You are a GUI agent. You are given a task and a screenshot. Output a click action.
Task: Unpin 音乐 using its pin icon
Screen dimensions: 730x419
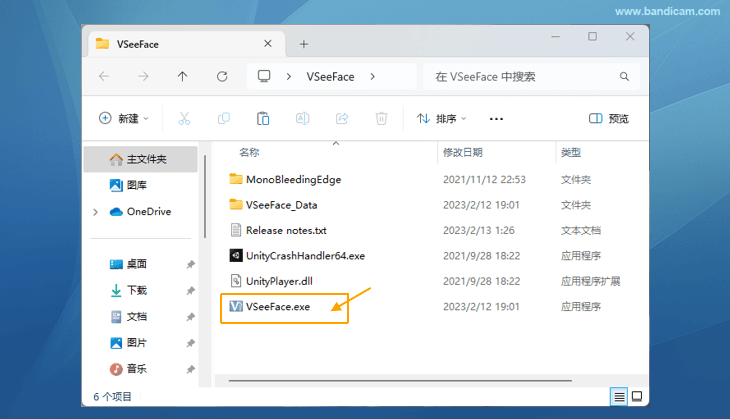click(190, 369)
